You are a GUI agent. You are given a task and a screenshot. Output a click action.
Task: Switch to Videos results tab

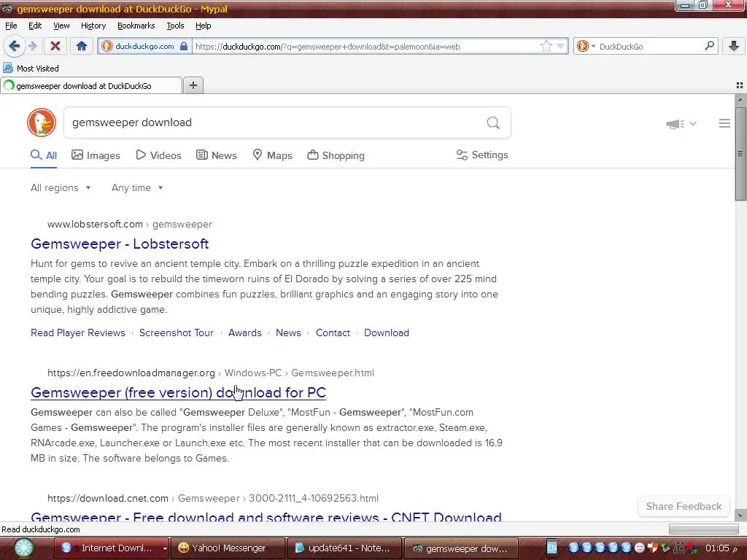158,155
